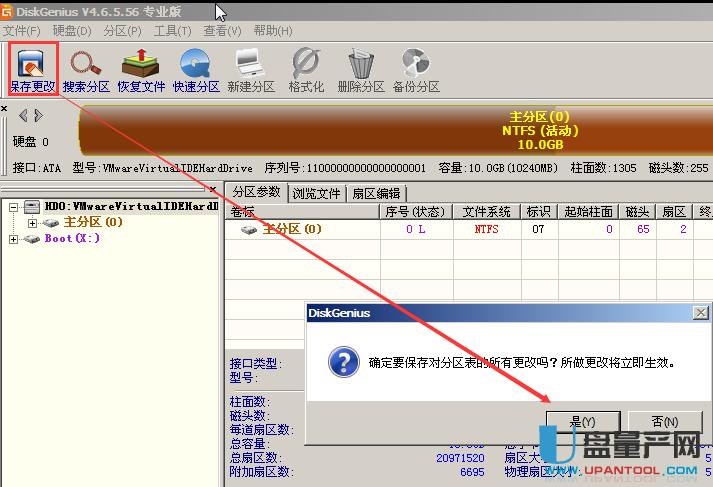Decline with the 否(N) button

665,422
